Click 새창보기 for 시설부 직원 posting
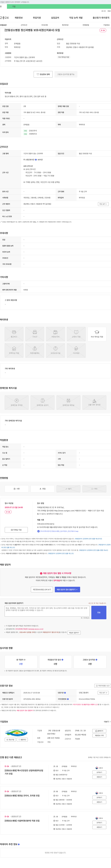The height and width of the screenshot is (868, 111). (x=99, y=827)
